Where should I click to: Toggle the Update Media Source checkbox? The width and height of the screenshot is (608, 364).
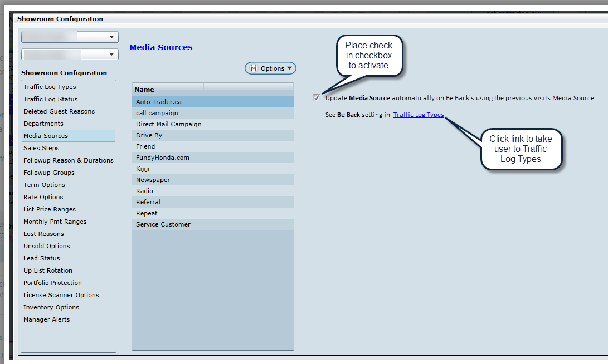click(x=317, y=98)
